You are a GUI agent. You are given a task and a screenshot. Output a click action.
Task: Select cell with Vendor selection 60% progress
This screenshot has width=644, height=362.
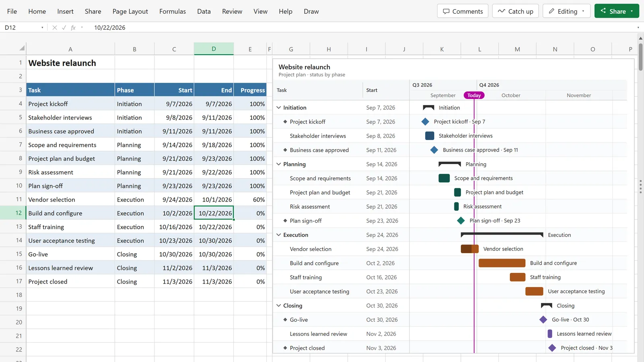pos(250,200)
